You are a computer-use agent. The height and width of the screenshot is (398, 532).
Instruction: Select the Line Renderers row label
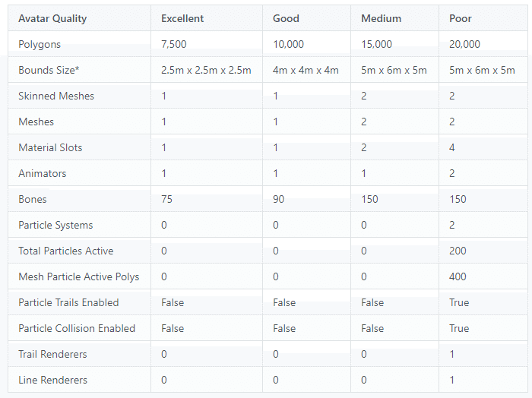tap(52, 381)
